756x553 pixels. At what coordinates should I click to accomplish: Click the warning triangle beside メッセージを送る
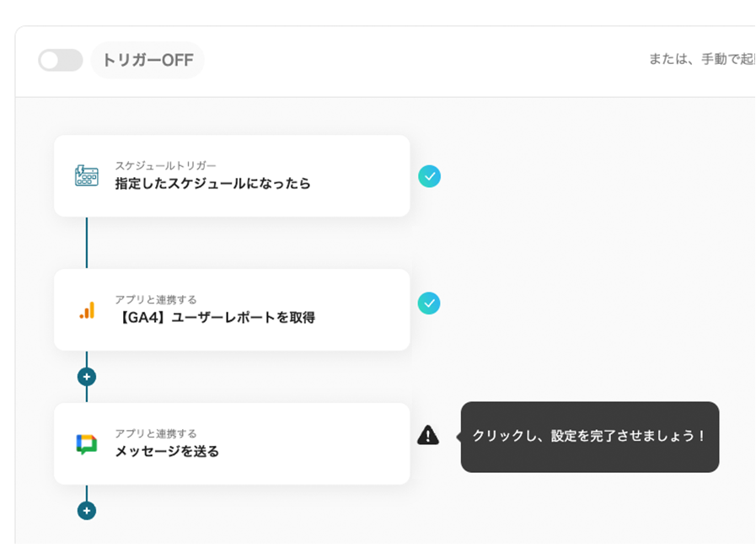[428, 435]
